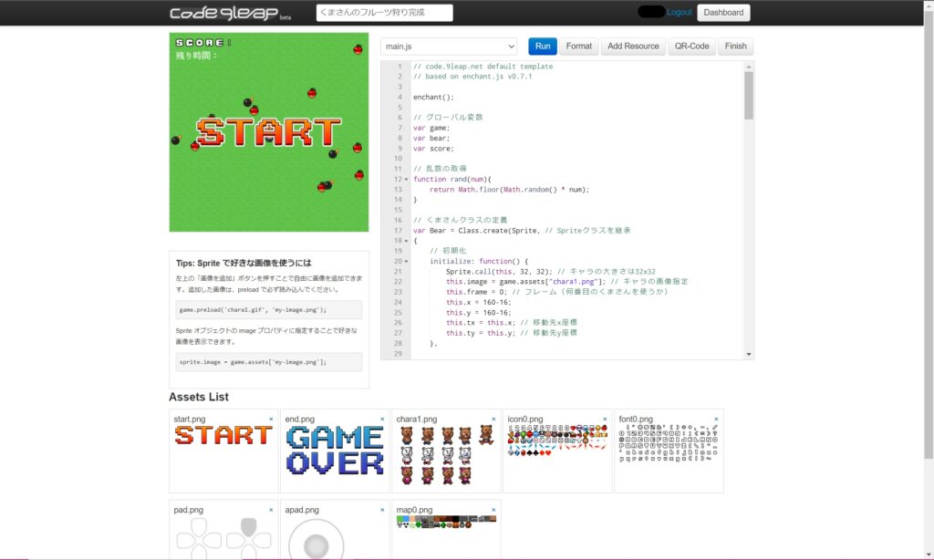Go to the Dashboard
The width and height of the screenshot is (934, 560).
pyautogui.click(x=723, y=13)
